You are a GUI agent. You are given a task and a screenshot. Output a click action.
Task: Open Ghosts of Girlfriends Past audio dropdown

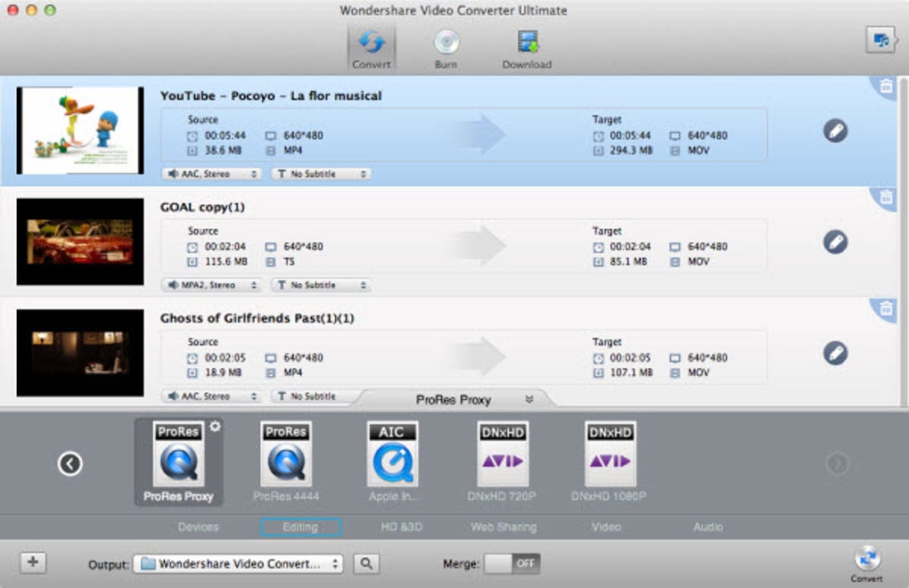click(211, 396)
